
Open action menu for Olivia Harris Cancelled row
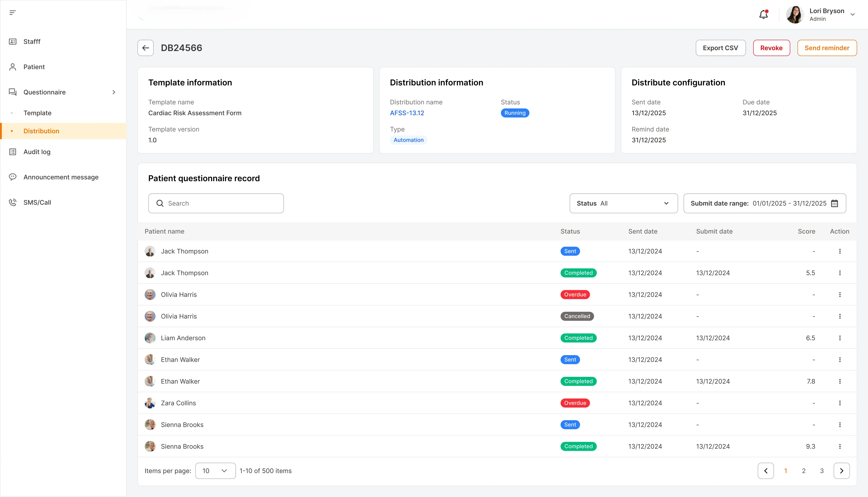tap(840, 316)
